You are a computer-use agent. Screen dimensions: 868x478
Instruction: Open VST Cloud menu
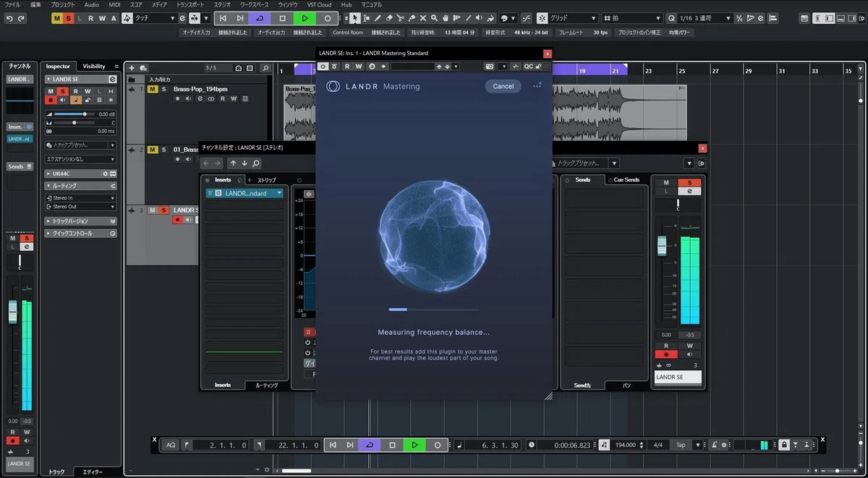tap(319, 4)
